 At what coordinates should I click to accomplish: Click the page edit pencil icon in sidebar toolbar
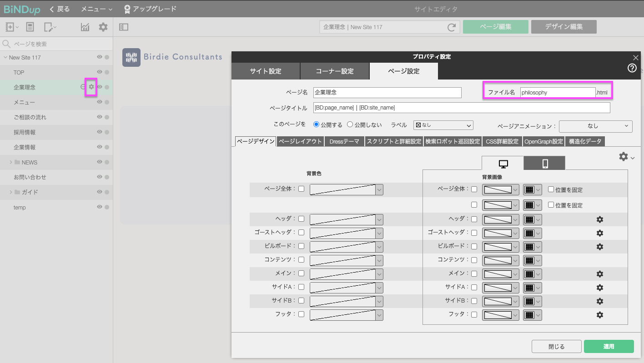(x=49, y=27)
